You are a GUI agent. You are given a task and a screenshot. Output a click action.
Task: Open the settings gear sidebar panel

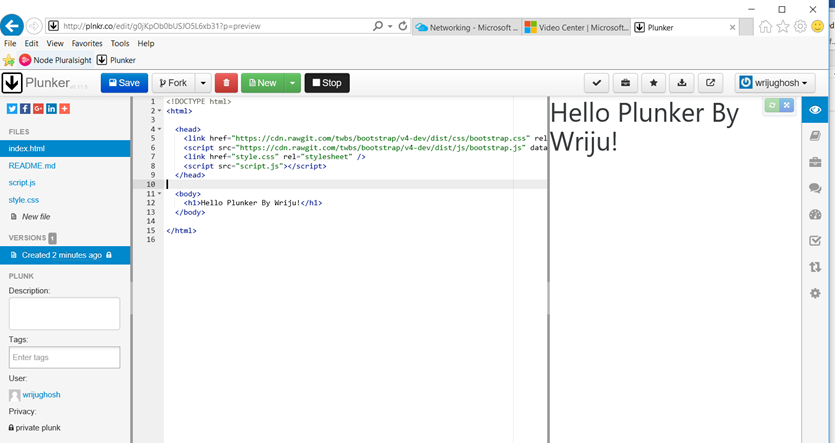pos(815,293)
